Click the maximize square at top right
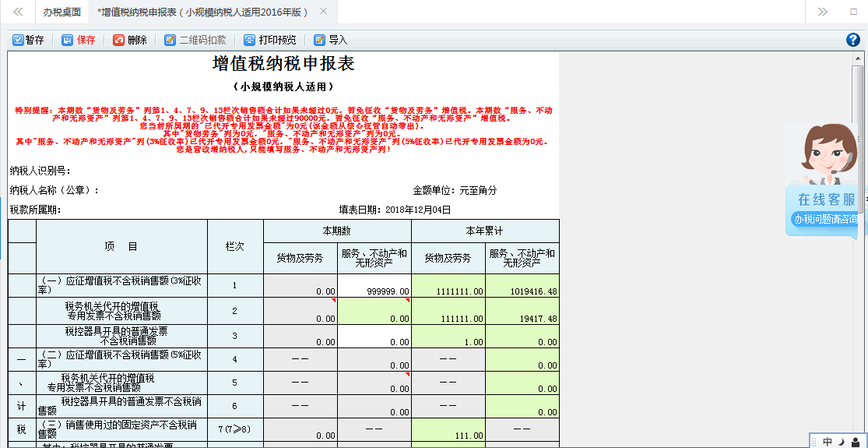This screenshot has width=868, height=448. [853, 12]
